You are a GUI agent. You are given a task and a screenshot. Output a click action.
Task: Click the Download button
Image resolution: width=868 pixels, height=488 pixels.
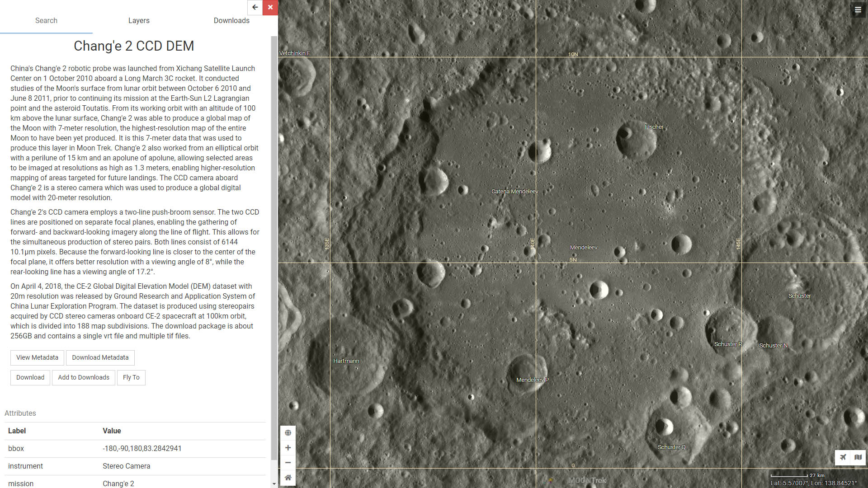tap(30, 378)
